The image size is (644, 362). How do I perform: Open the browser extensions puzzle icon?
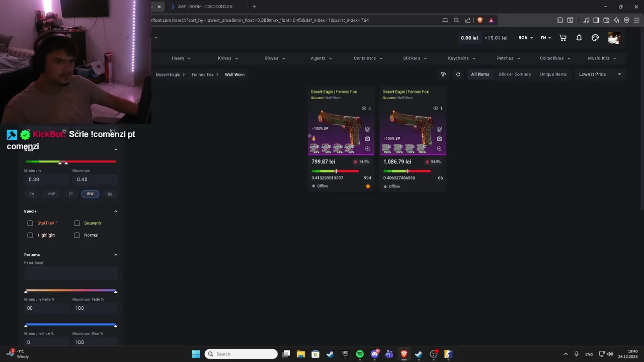coord(560,20)
